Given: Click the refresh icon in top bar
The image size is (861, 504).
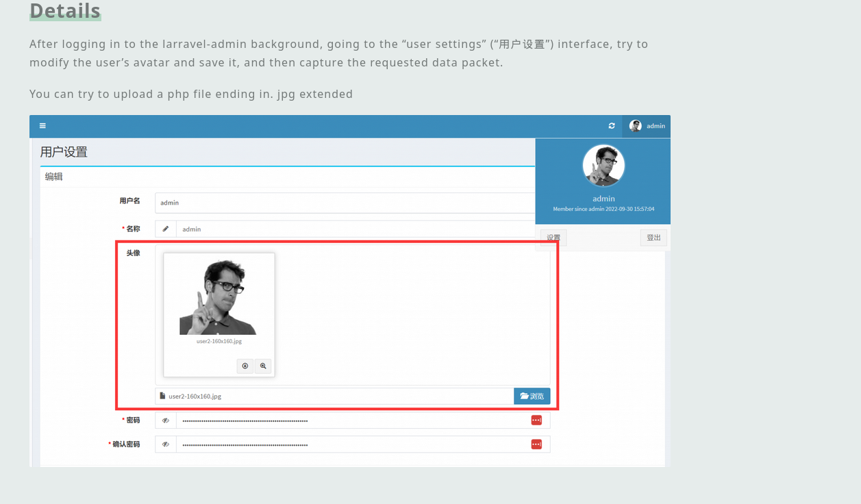Looking at the screenshot, I should (612, 126).
